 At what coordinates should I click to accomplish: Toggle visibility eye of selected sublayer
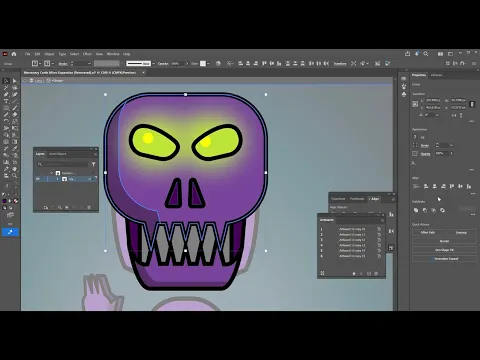coord(38,179)
